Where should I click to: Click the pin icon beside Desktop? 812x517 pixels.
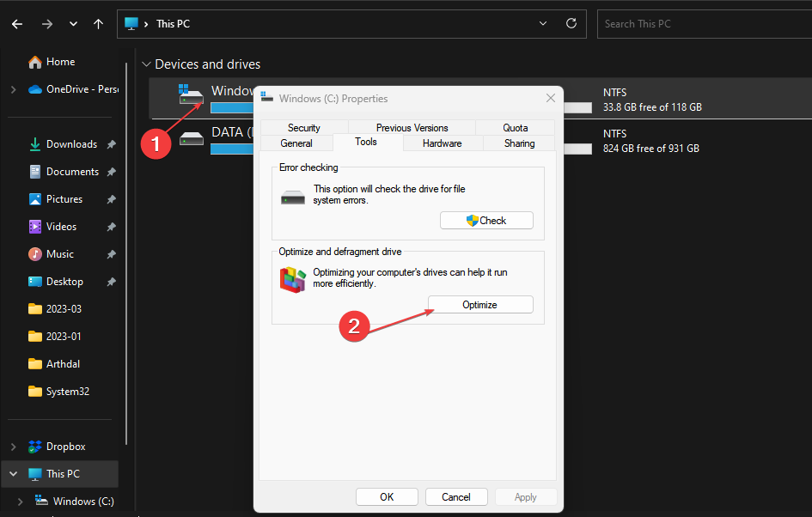point(111,282)
